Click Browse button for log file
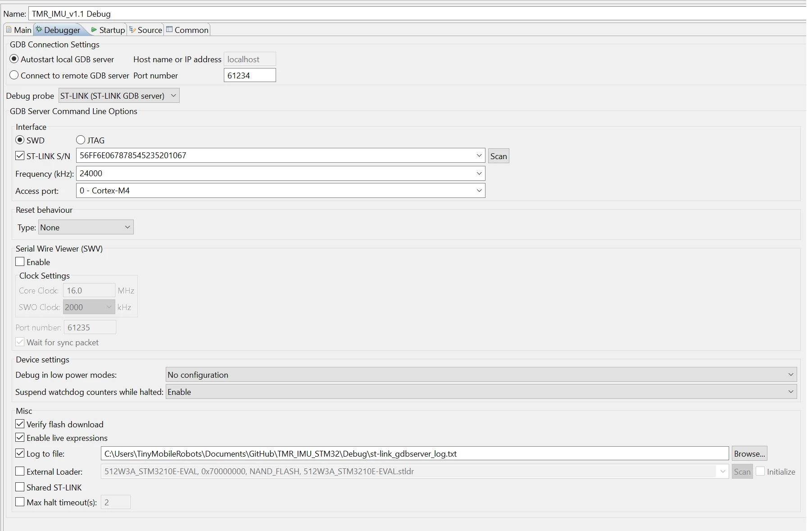The image size is (812, 531). [749, 453]
